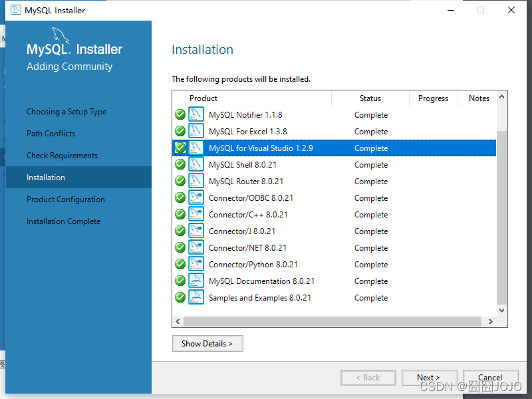Click green checkmark beside Connector/NET 8.0.21
Viewport: 532px width, 399px height.
(180, 247)
